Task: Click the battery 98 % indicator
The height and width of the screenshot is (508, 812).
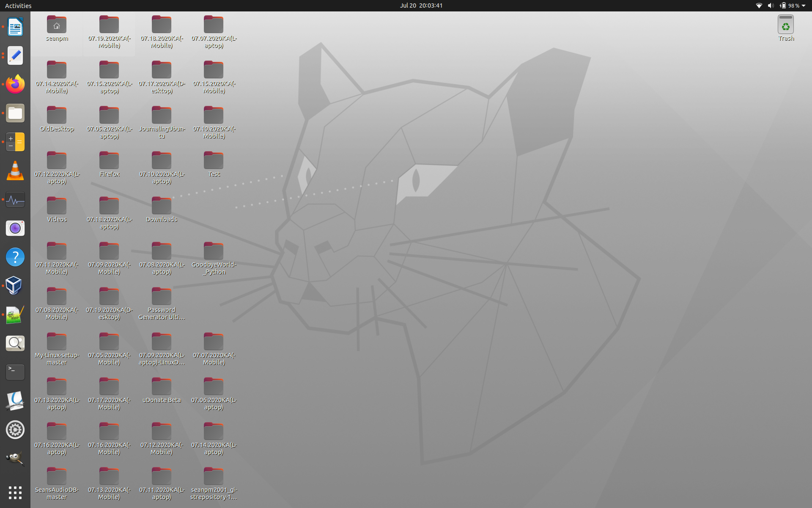Action: pyautogui.click(x=790, y=6)
